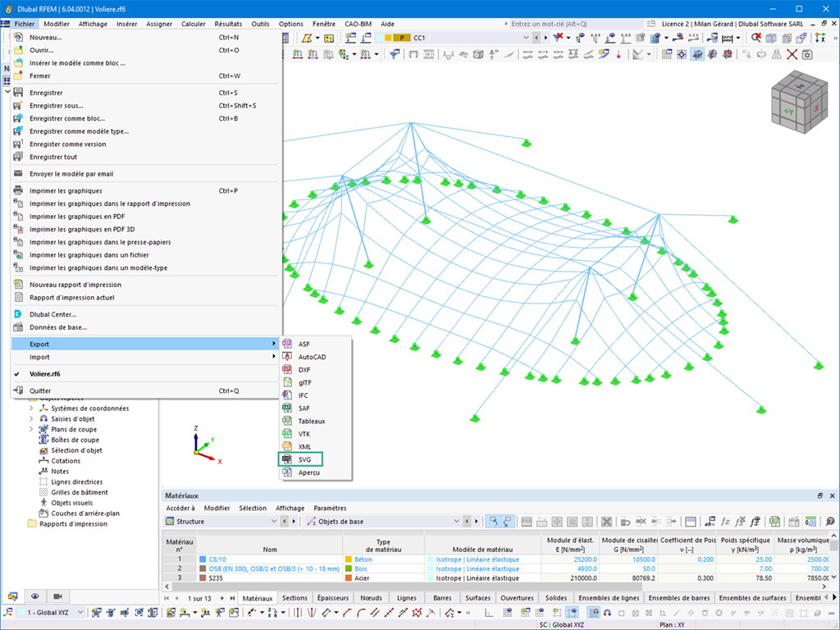Click the 0.00 decimal settings icon
Image resolution: width=840 pixels, height=630 pixels.
coord(810,521)
